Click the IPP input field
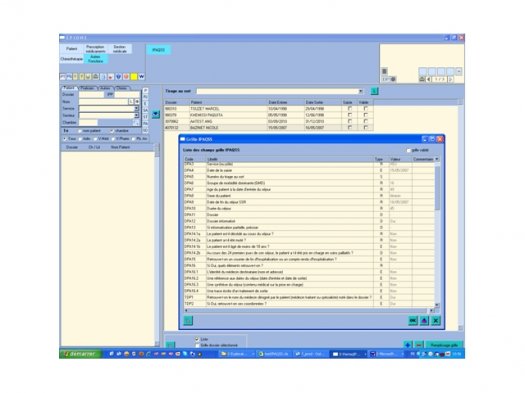 [x=127, y=95]
